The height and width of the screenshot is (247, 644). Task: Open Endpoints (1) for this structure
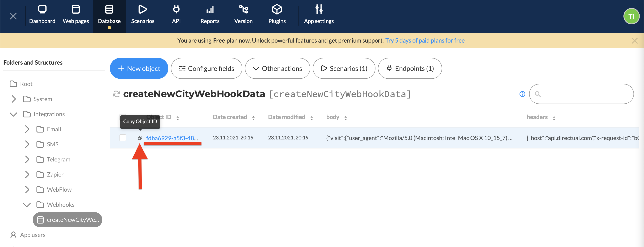[x=410, y=69]
